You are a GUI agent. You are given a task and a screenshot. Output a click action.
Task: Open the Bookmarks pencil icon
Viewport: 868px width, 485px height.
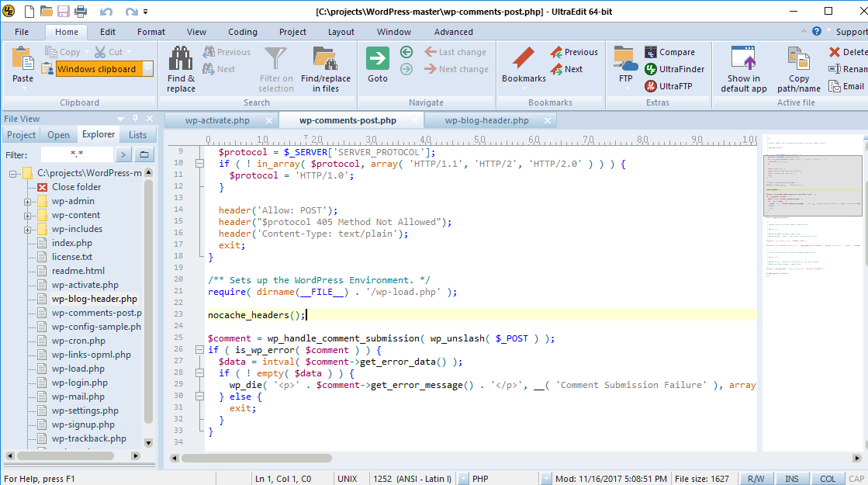coord(524,59)
